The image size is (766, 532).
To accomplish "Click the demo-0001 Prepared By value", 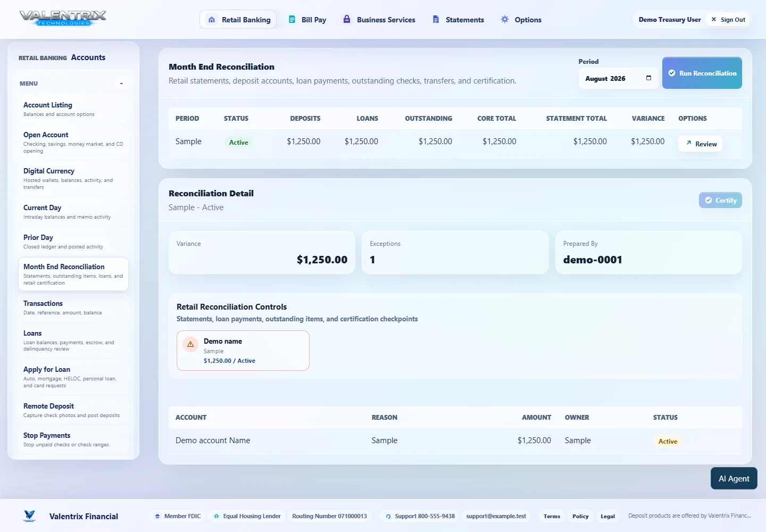I will coord(593,260).
